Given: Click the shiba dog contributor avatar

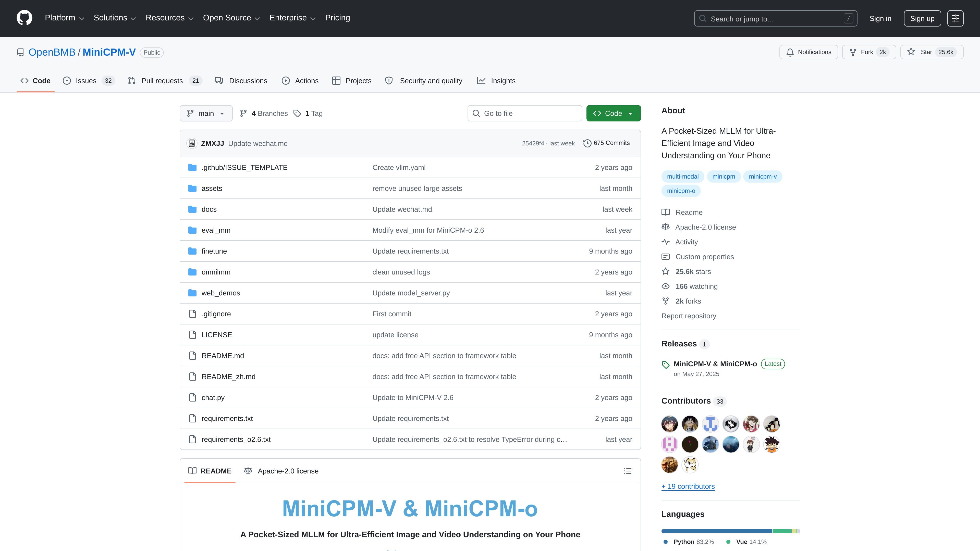Looking at the screenshot, I should tap(690, 465).
